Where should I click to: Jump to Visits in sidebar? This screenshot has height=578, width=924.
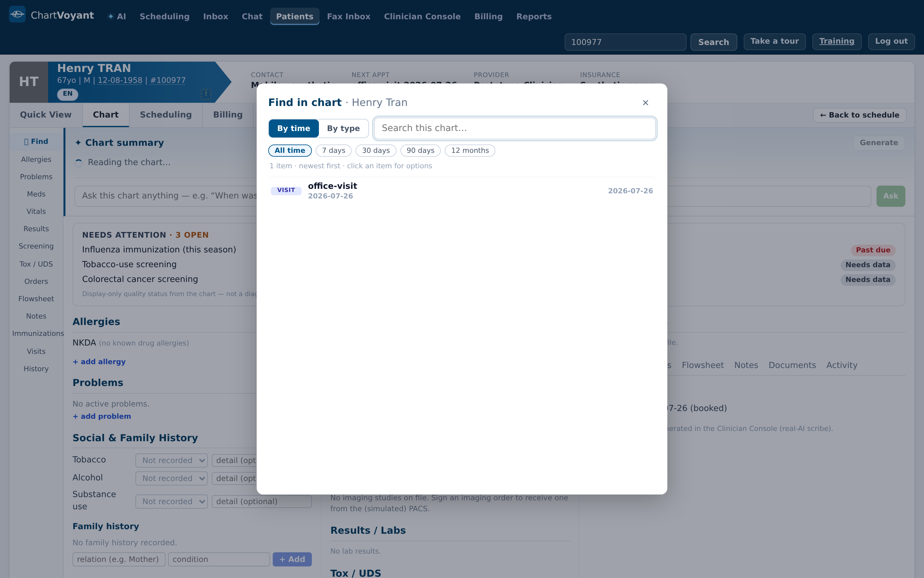tap(36, 351)
